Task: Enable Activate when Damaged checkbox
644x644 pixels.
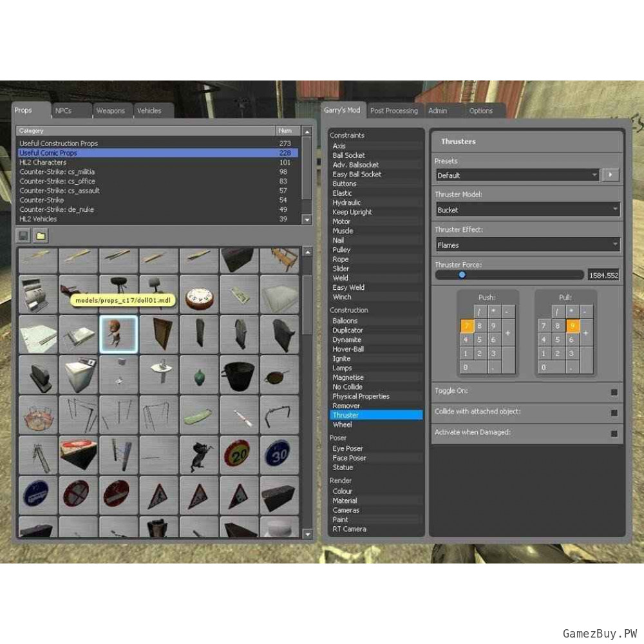Action: click(614, 433)
